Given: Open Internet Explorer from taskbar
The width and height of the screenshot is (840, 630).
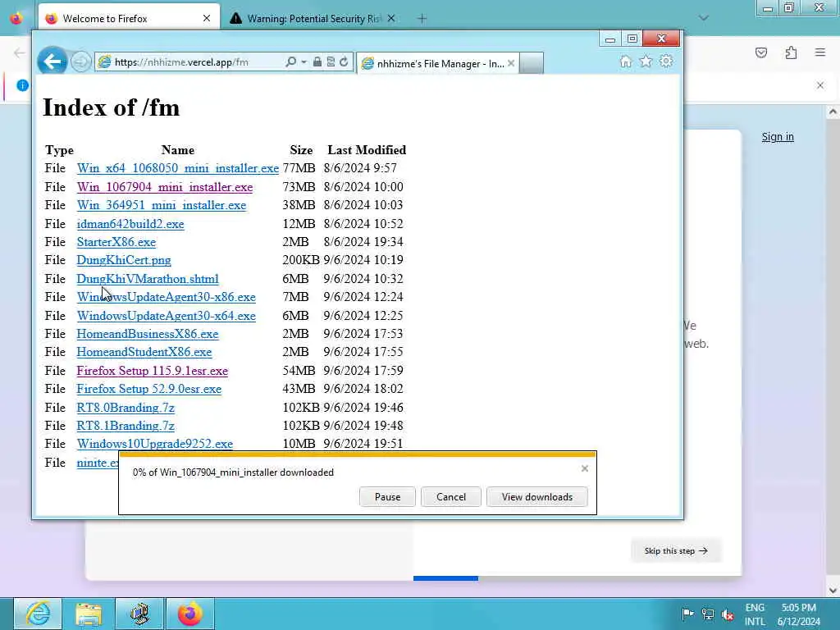Looking at the screenshot, I should tap(38, 614).
